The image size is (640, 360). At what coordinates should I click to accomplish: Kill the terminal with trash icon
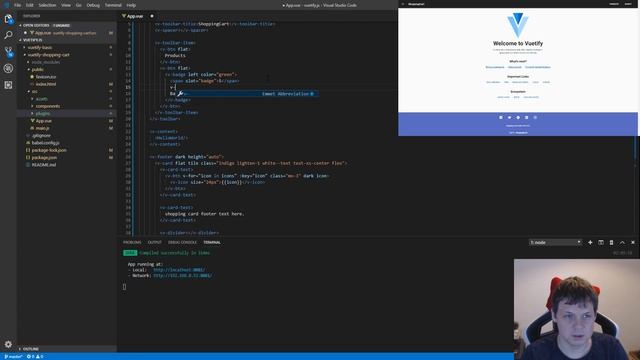(x=611, y=242)
